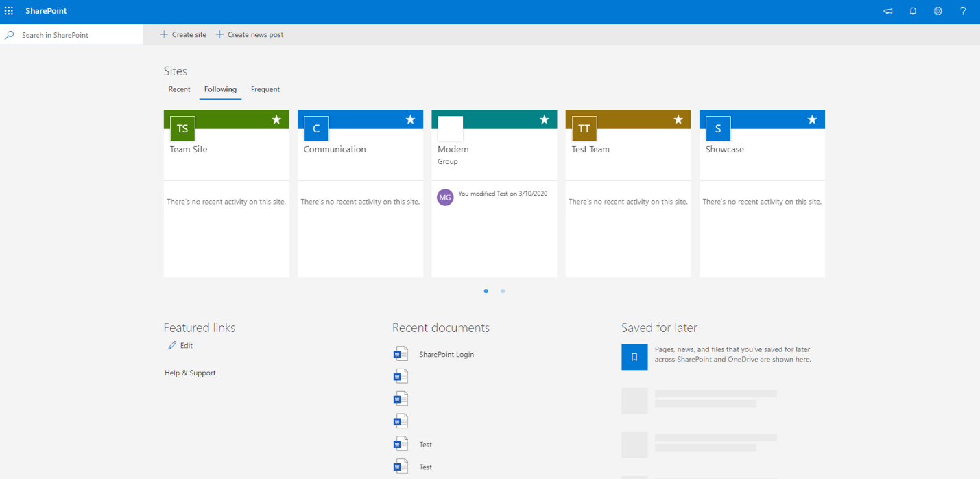Screen dimensions: 980x479
Task: Click the megaphone what's new icon
Action: point(888,11)
